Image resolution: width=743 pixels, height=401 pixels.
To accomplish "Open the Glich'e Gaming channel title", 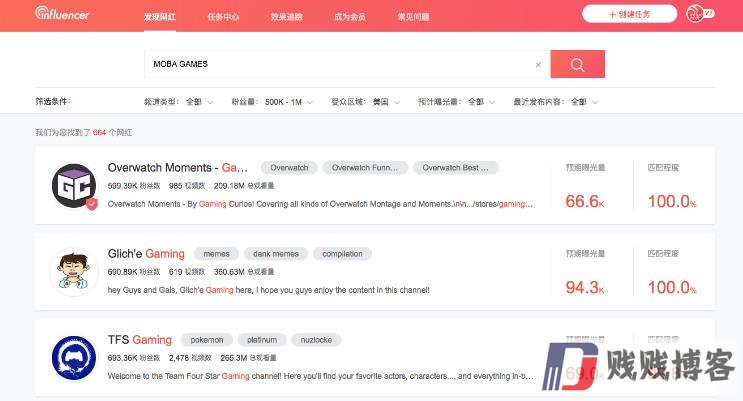I will click(146, 254).
